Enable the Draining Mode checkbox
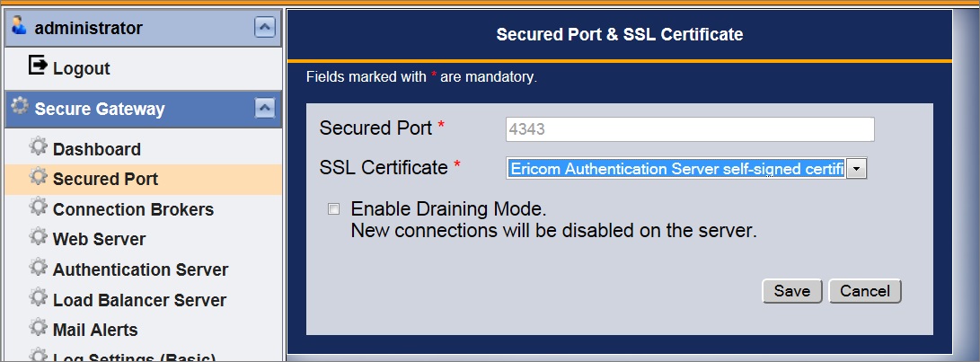 tap(334, 209)
